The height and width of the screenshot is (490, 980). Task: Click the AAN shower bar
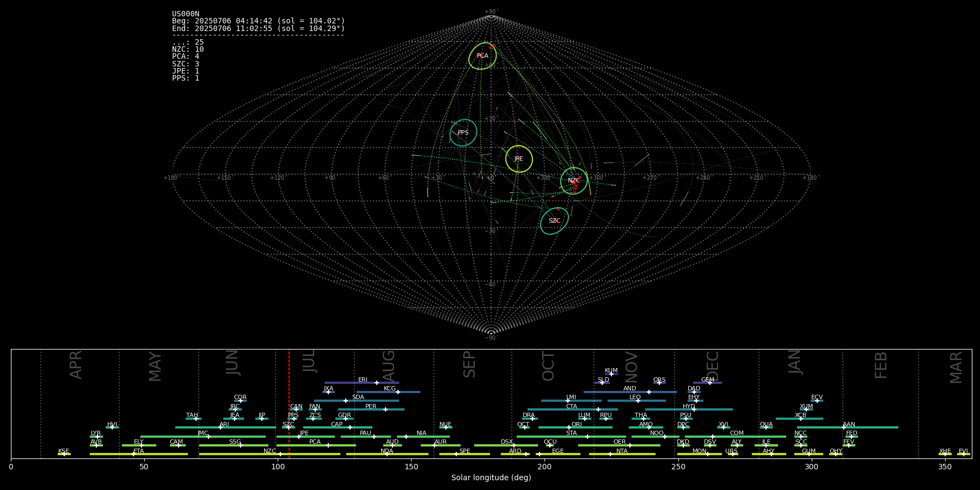point(848,427)
